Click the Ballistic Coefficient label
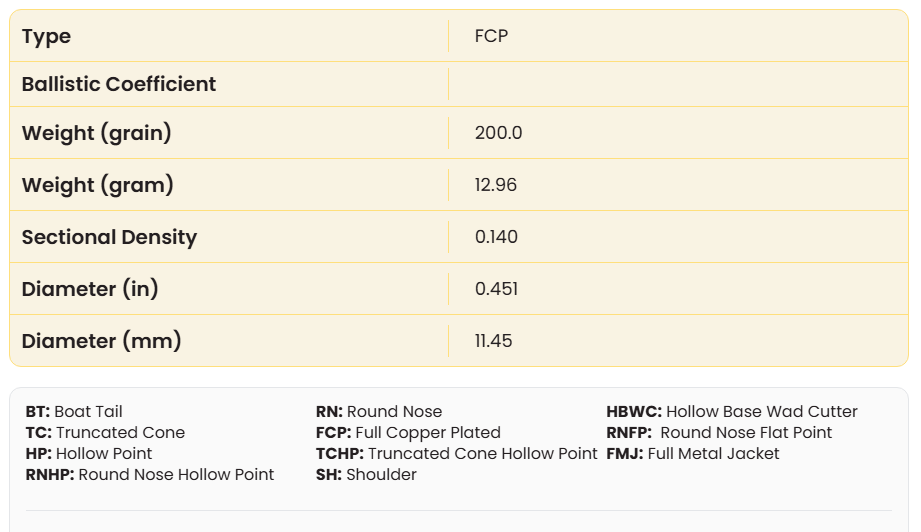 pyautogui.click(x=119, y=85)
